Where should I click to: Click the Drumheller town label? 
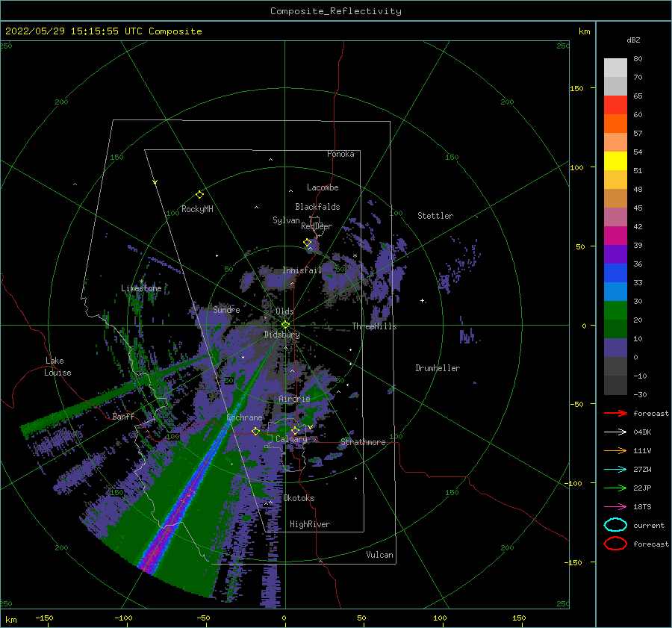(x=438, y=368)
